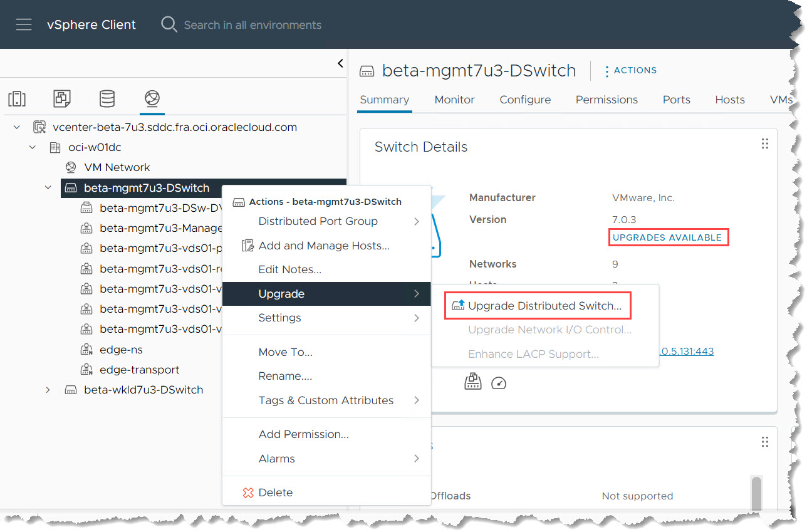Image resolution: width=807 pixels, height=532 pixels.
Task: Collapse the navigator pane arrow
Action: click(x=340, y=63)
